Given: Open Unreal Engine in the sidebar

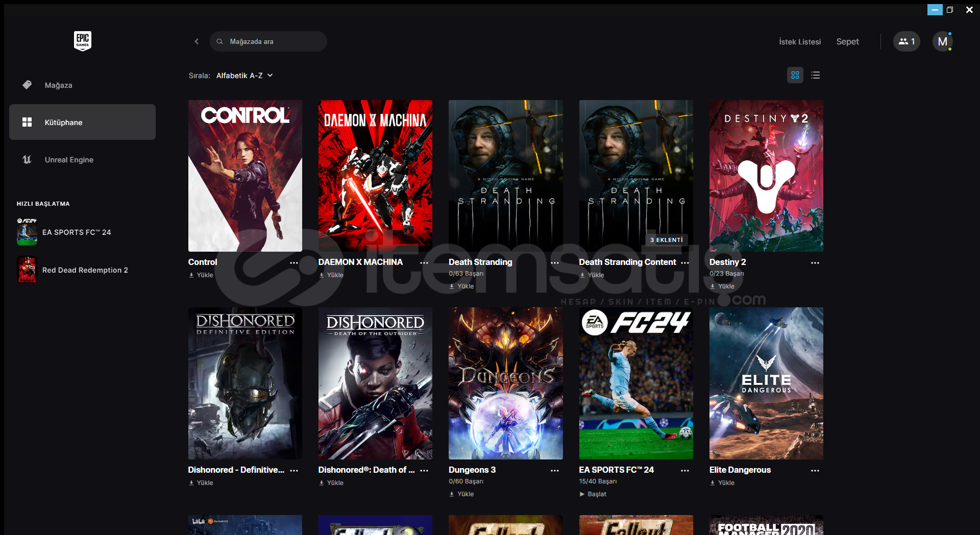Looking at the screenshot, I should (83, 160).
